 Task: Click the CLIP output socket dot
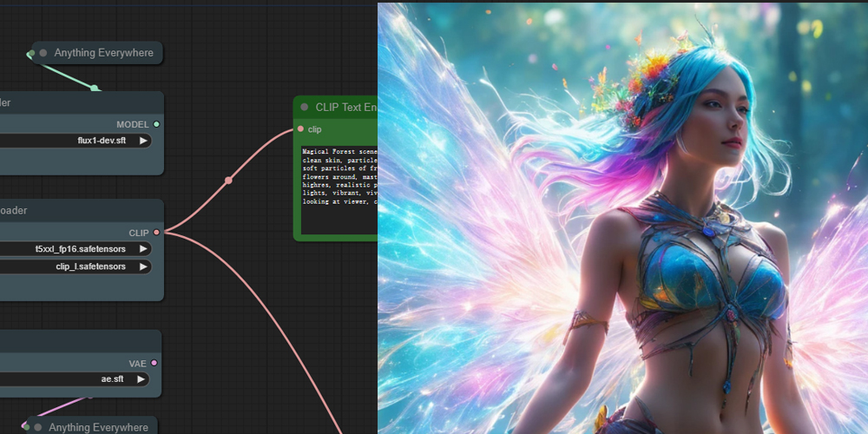pyautogui.click(x=156, y=233)
